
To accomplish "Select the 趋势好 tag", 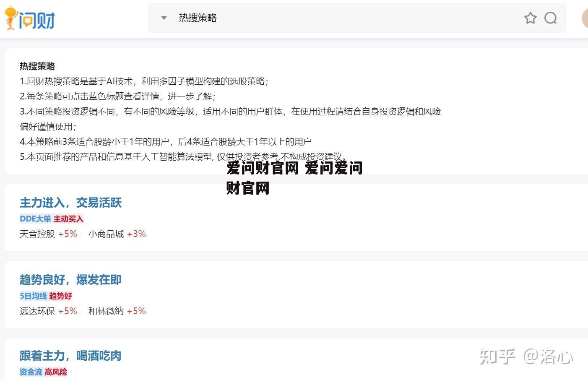I will (60, 296).
